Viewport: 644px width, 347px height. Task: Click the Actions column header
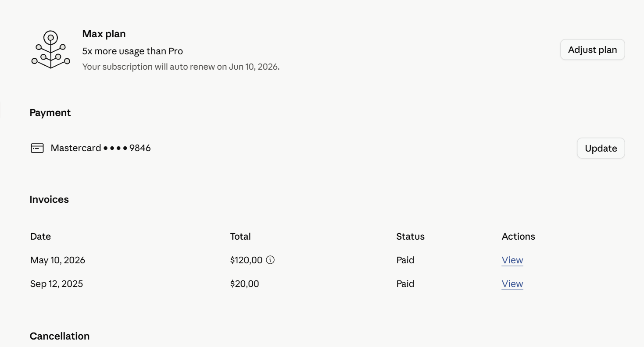tap(519, 237)
